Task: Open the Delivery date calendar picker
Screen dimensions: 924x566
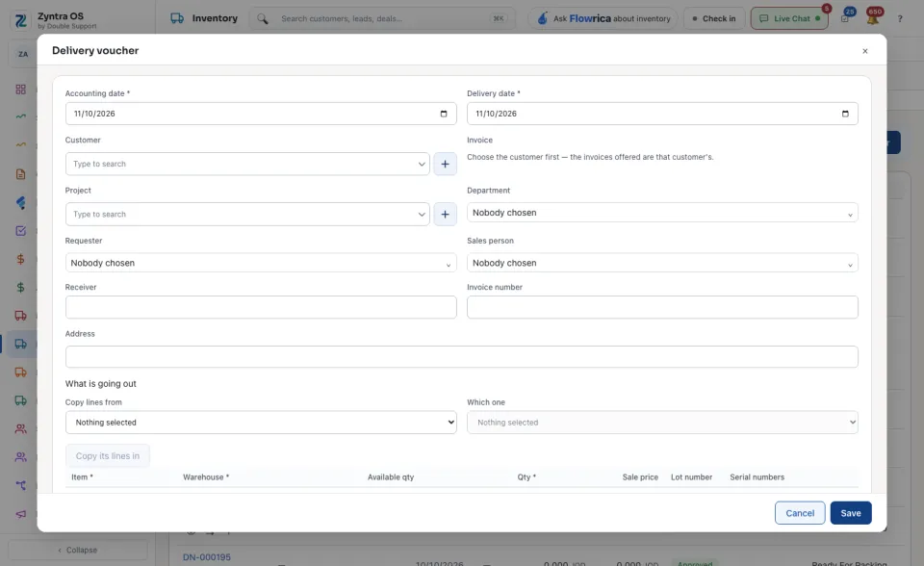Action: pyautogui.click(x=845, y=114)
